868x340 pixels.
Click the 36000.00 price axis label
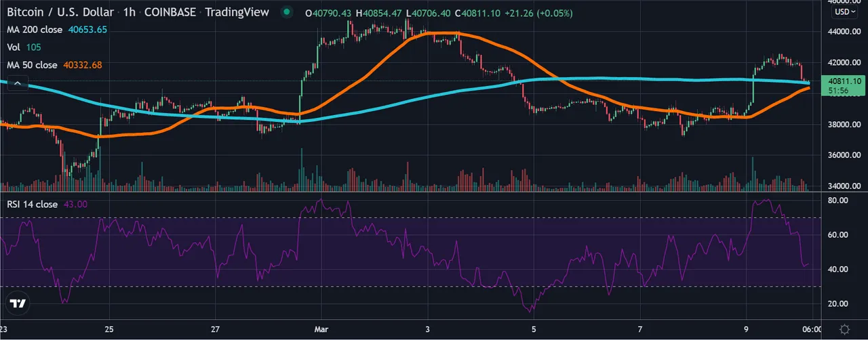point(843,155)
